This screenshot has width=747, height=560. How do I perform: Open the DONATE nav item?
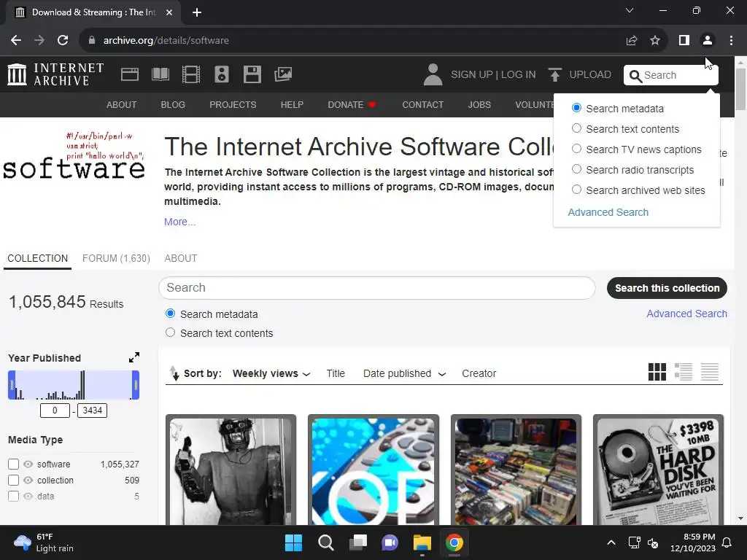[x=352, y=105]
